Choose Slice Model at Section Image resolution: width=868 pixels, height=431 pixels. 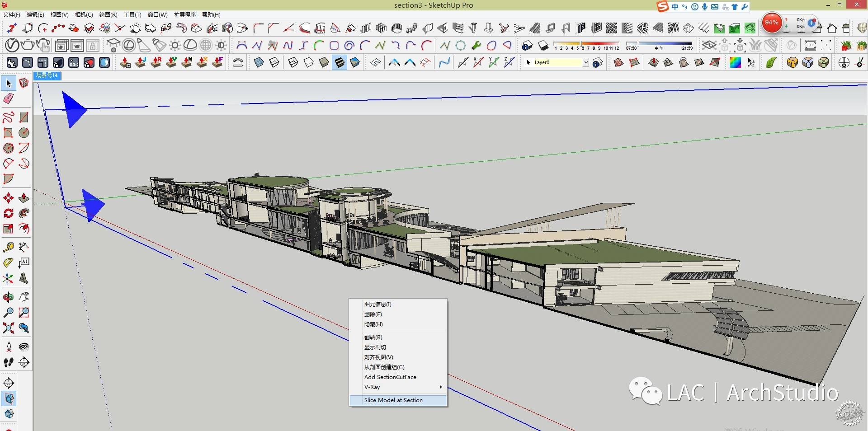pyautogui.click(x=398, y=400)
